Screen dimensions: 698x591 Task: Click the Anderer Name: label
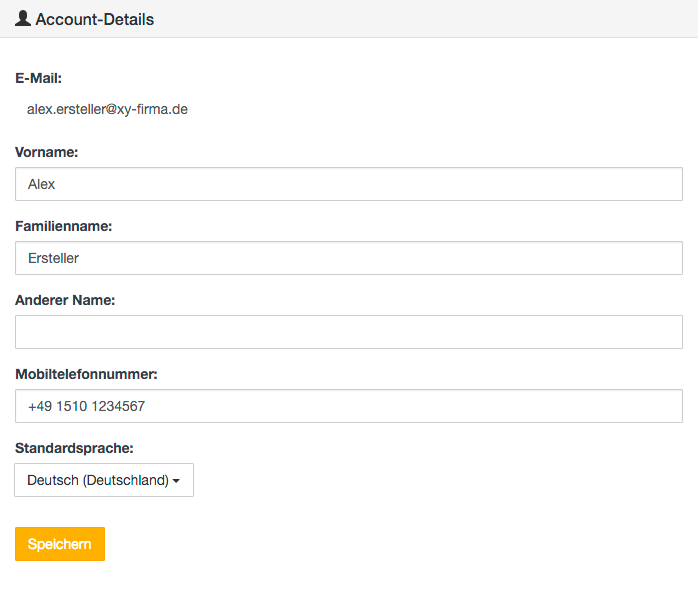(65, 300)
